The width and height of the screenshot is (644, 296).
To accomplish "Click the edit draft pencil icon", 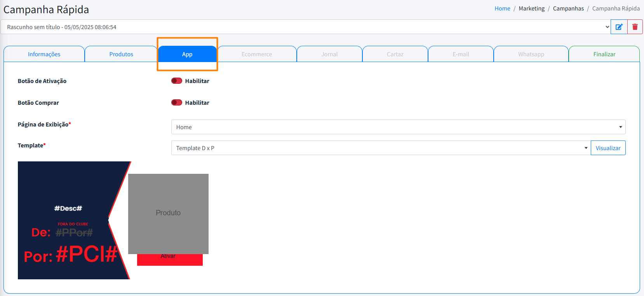I will 619,27.
